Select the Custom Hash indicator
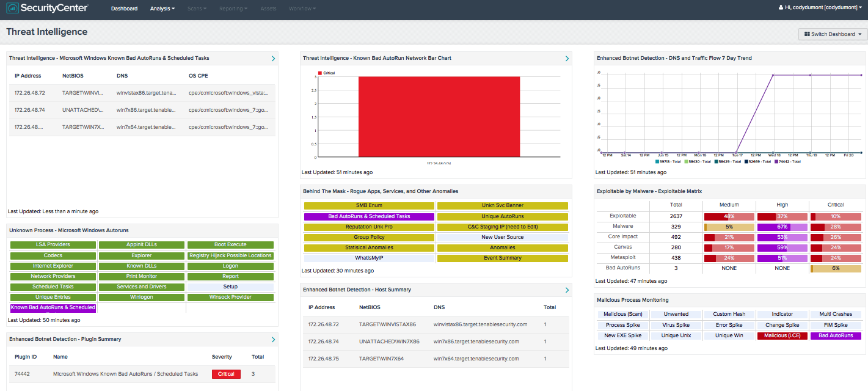868x391 pixels. pyautogui.click(x=729, y=314)
